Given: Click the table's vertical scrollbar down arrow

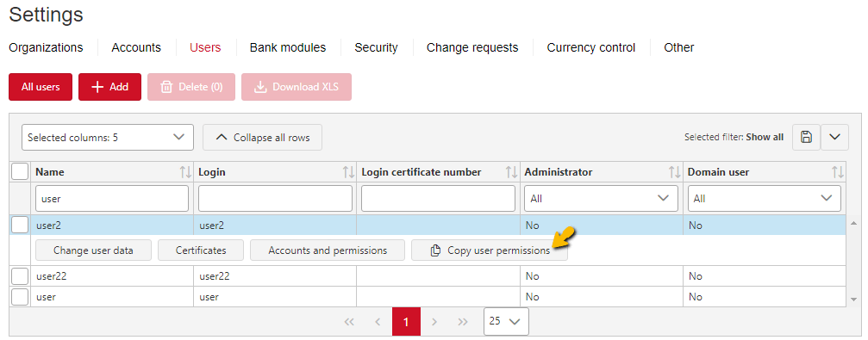Looking at the screenshot, I should click(853, 299).
